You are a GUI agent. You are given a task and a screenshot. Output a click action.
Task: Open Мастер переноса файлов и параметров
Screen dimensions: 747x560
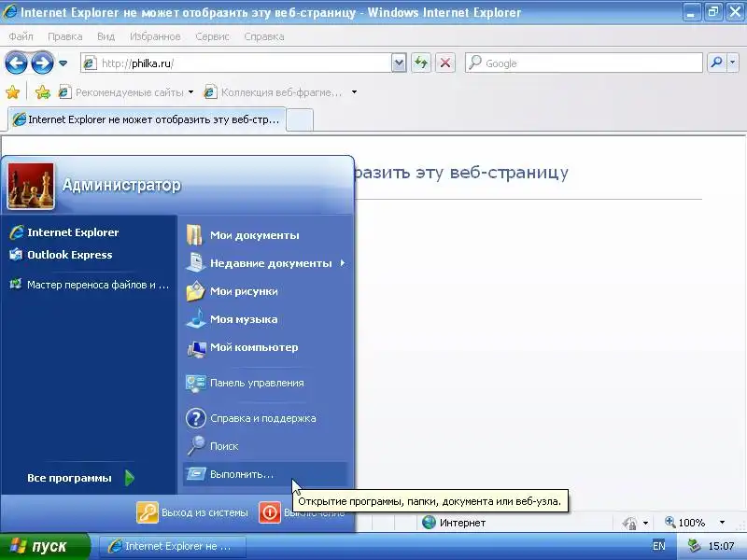click(89, 285)
